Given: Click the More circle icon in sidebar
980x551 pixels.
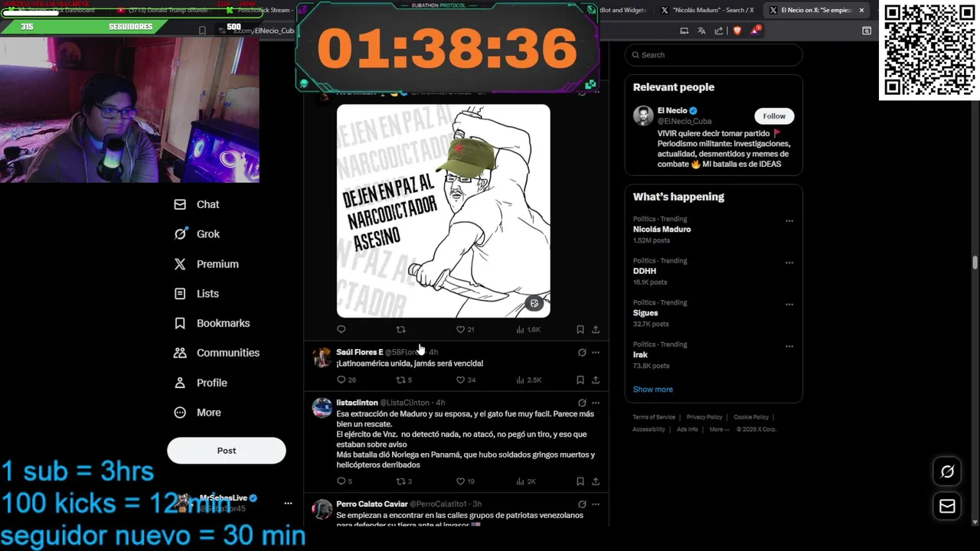Looking at the screenshot, I should [x=180, y=412].
